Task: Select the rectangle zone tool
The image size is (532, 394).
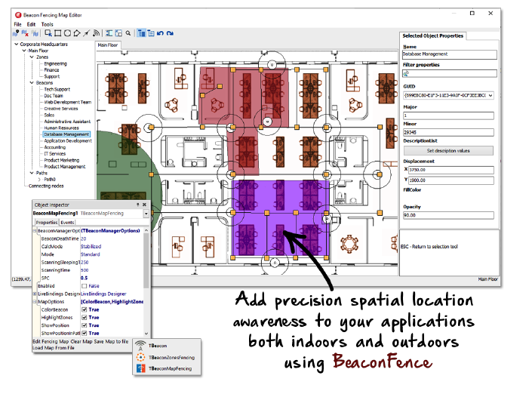Action: (57, 33)
